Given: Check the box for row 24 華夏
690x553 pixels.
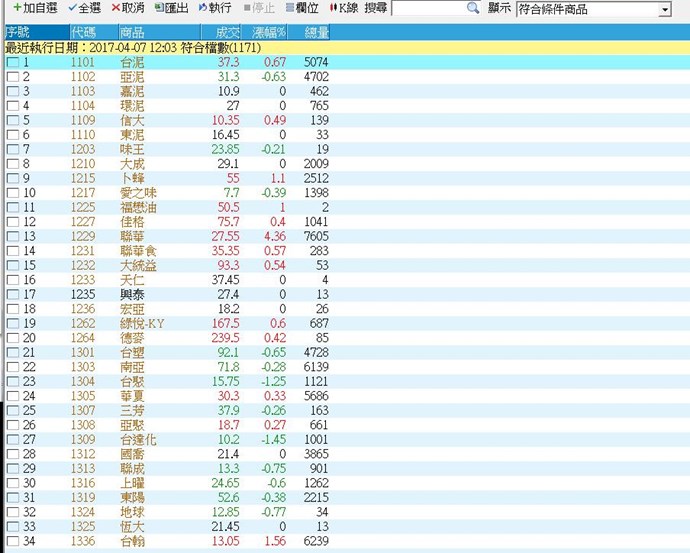Looking at the screenshot, I should click(x=13, y=396).
